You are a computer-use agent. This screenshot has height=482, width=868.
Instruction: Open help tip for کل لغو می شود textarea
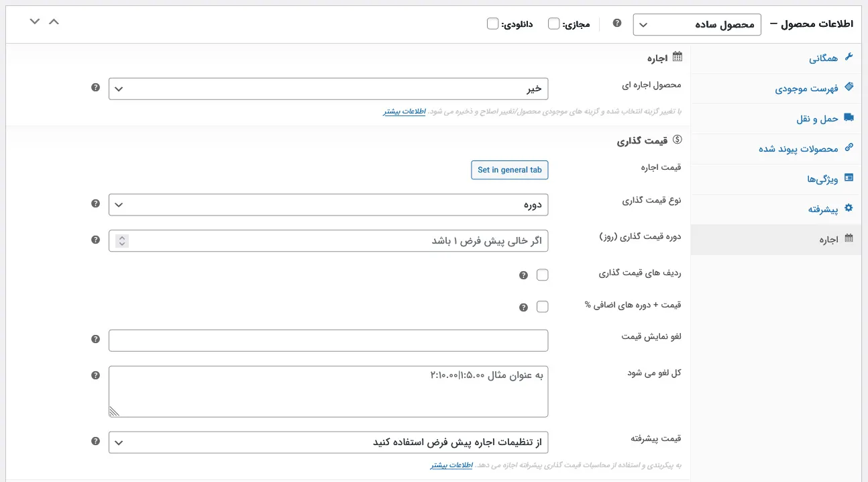pos(95,375)
